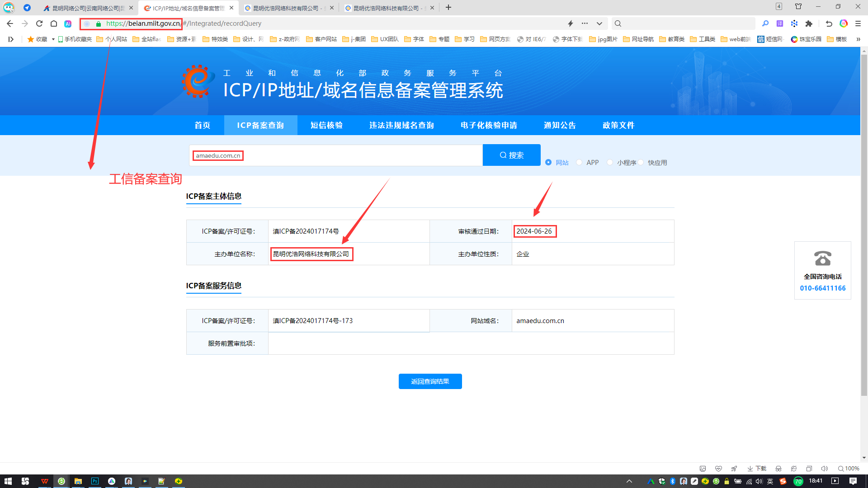The height and width of the screenshot is (488, 868).
Task: Select the 网站 radio button
Action: [x=548, y=162]
